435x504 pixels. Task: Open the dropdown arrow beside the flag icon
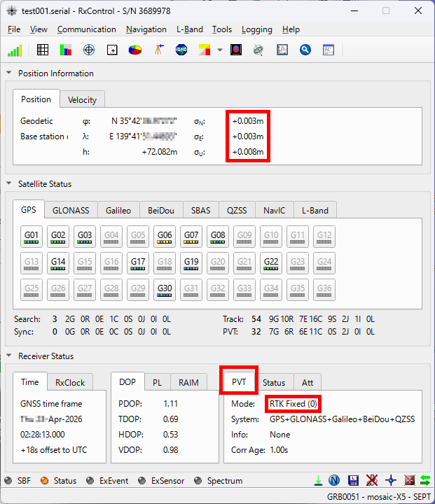click(x=220, y=50)
